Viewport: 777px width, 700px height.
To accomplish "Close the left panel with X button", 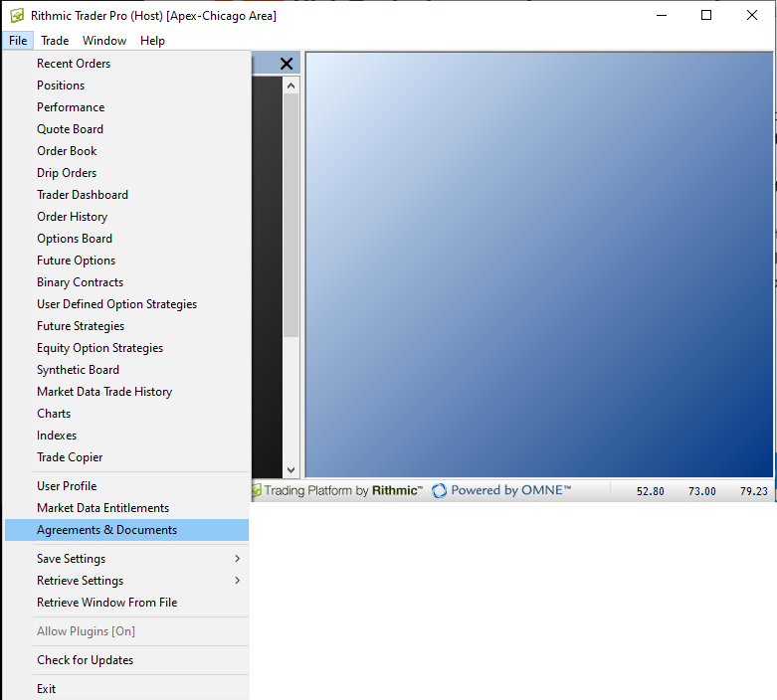I will (287, 64).
